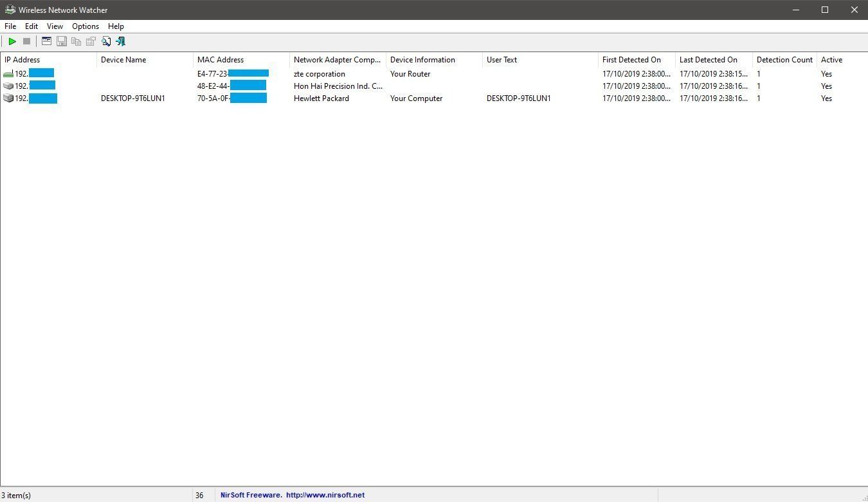Open the Properties toolbar icon

click(91, 41)
